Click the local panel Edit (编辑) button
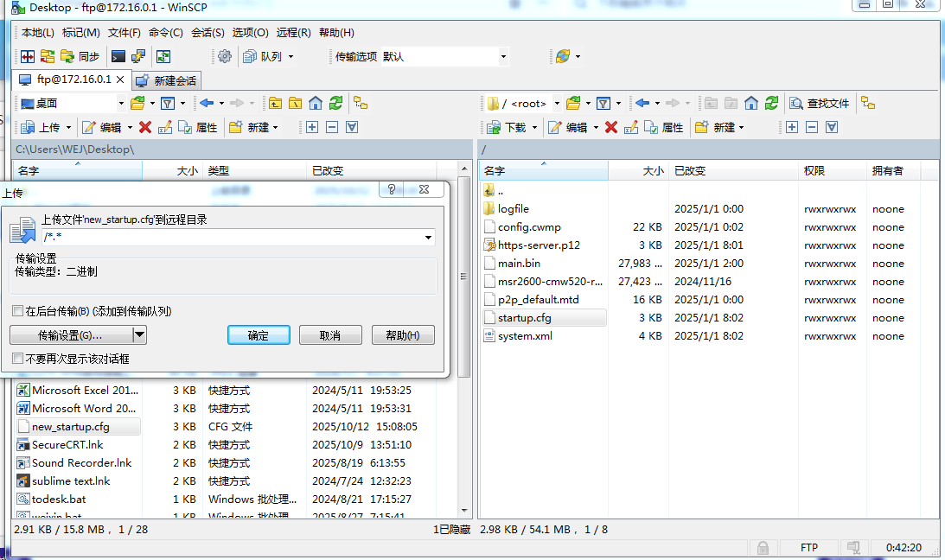The height and width of the screenshot is (560, 945). point(102,127)
